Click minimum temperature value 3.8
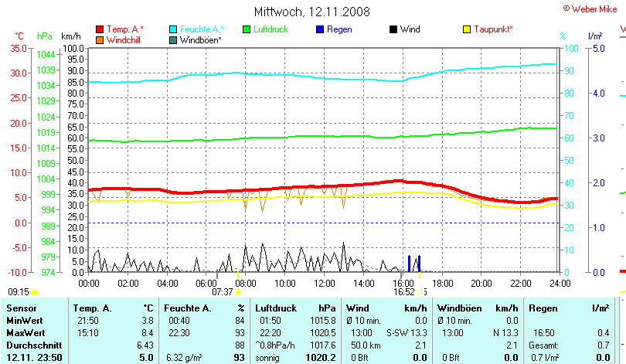Screen dimensions: 626x364 [148, 321]
